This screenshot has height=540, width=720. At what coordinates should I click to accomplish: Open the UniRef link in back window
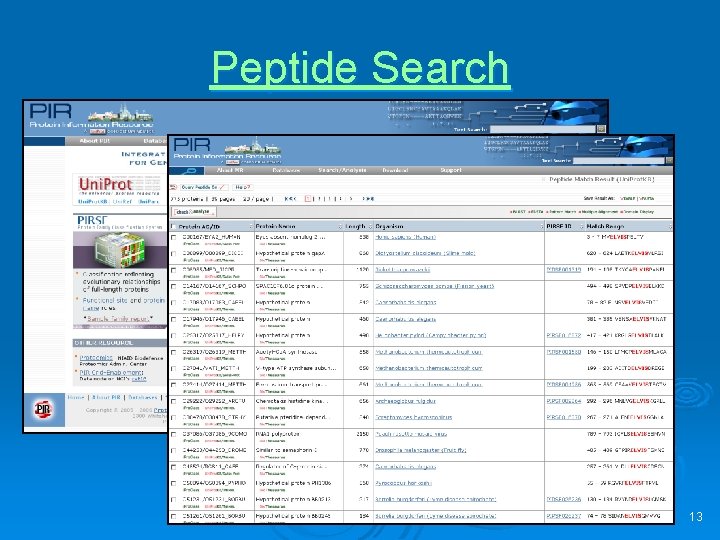[122, 202]
